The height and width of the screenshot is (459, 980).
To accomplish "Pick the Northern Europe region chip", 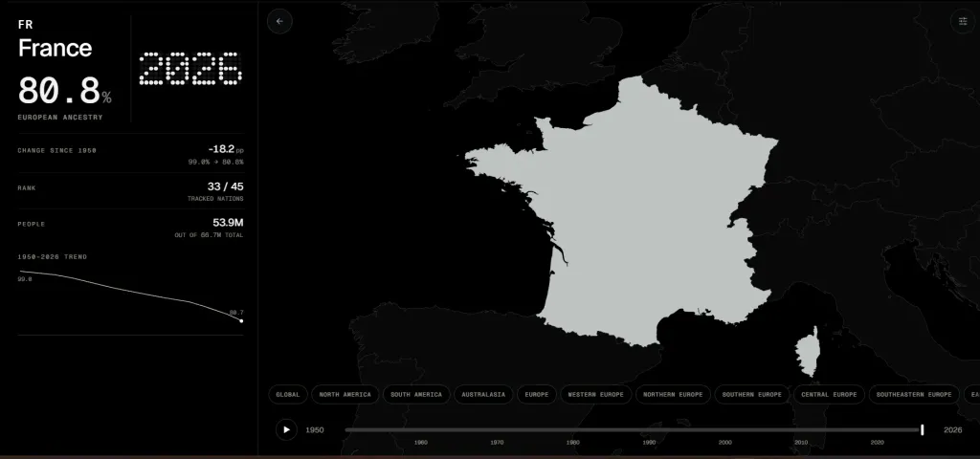I will click(x=673, y=395).
